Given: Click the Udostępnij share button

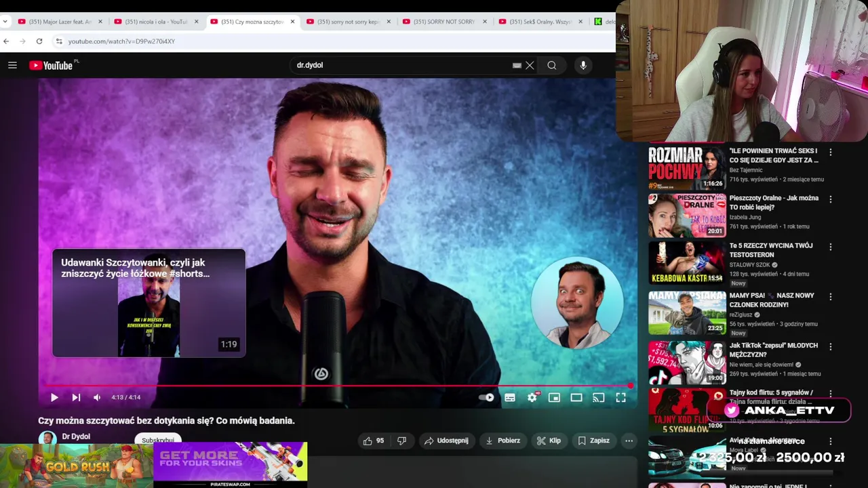Looking at the screenshot, I should coord(446,441).
